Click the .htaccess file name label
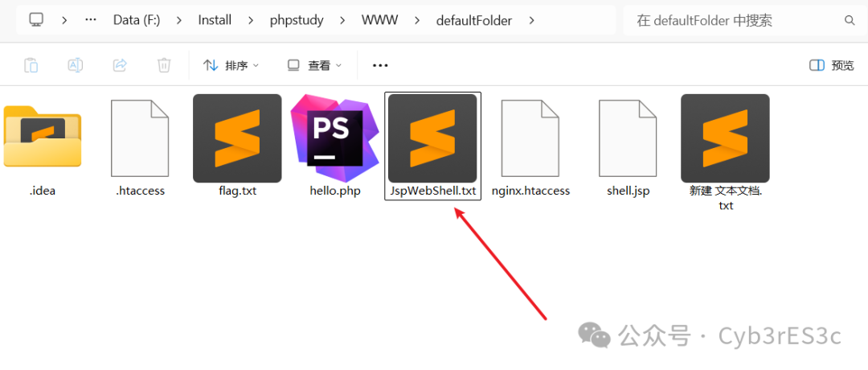The image size is (868, 370). pos(140,191)
